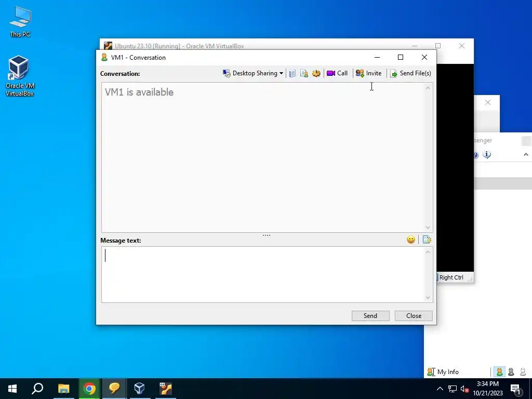Set status to available green user icon
Viewport: 532px width, 399px height.
coord(499,372)
